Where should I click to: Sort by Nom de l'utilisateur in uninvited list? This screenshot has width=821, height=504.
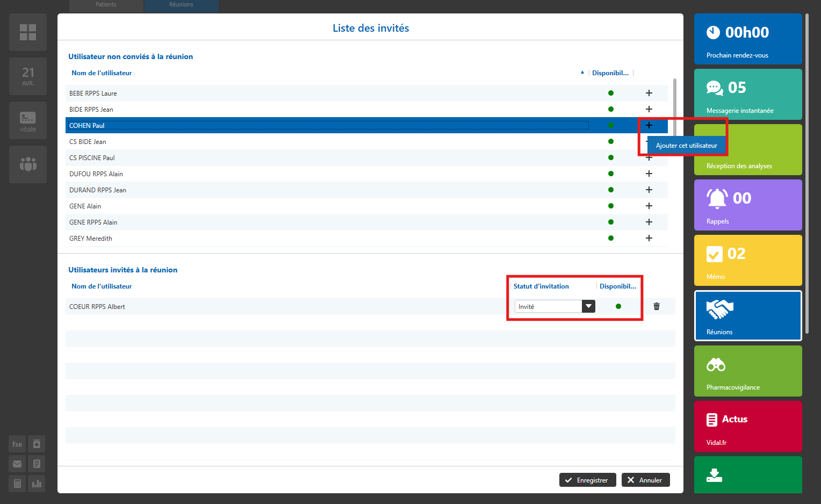(102, 73)
